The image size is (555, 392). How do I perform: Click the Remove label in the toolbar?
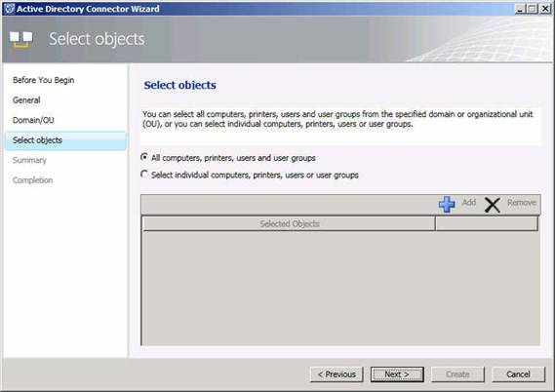tap(522, 203)
